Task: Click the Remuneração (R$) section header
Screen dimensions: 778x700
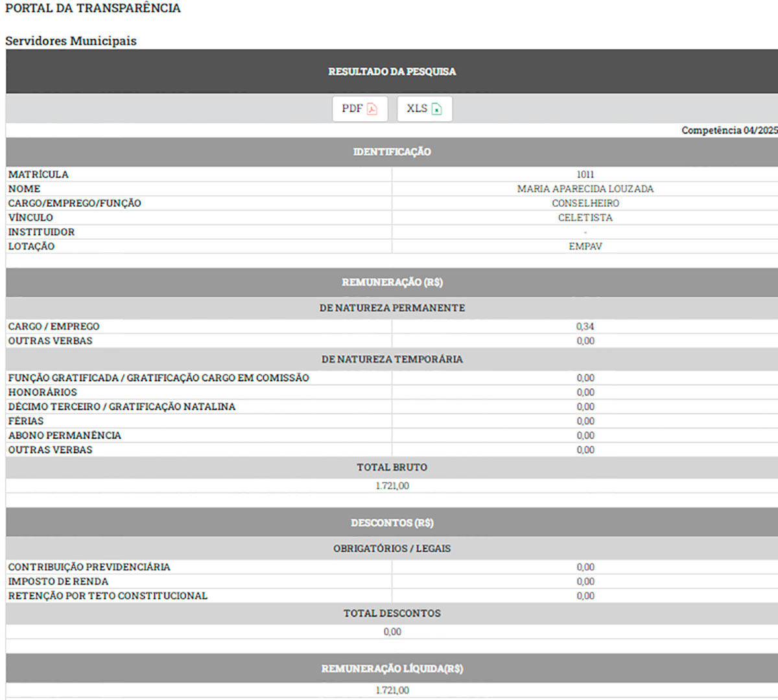Action: (x=392, y=283)
